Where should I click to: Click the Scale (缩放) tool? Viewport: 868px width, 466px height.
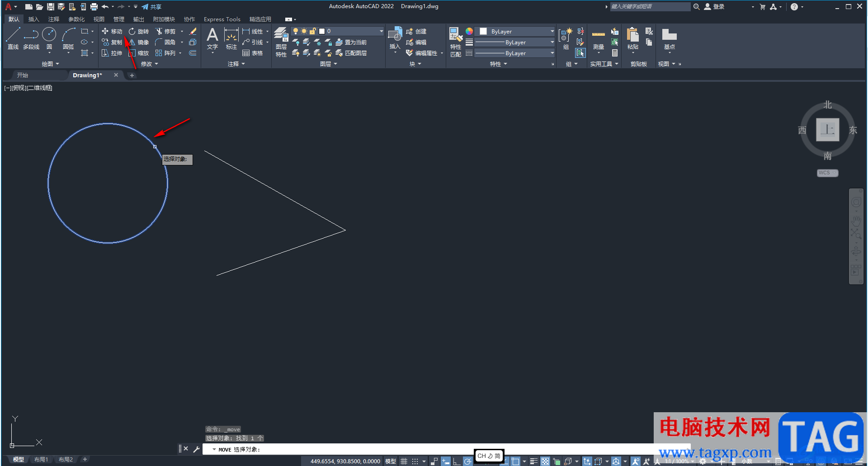click(139, 53)
